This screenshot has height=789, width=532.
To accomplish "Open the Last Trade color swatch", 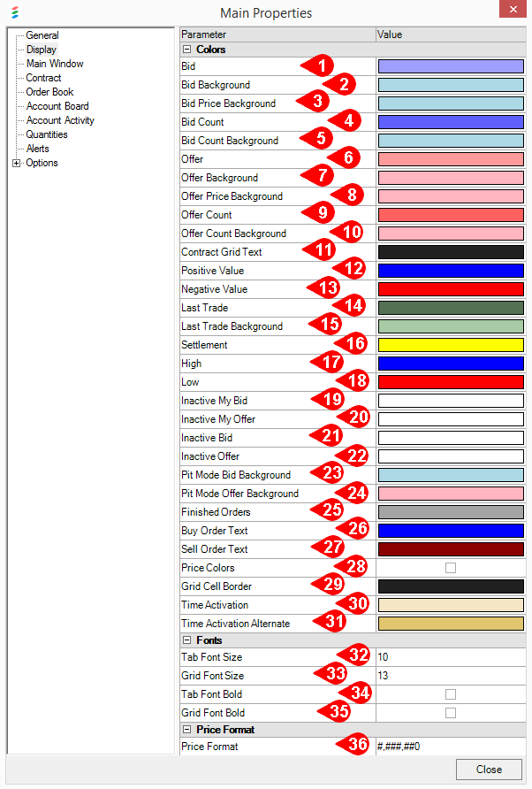I will click(451, 308).
